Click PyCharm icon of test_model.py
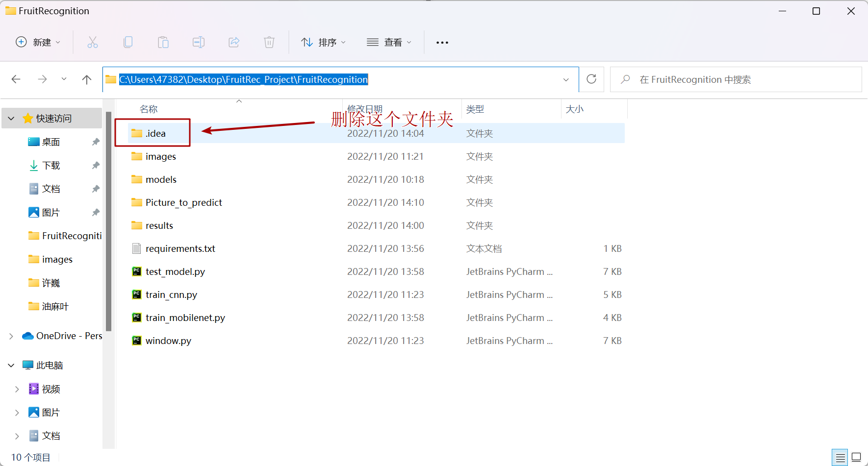 tap(137, 271)
